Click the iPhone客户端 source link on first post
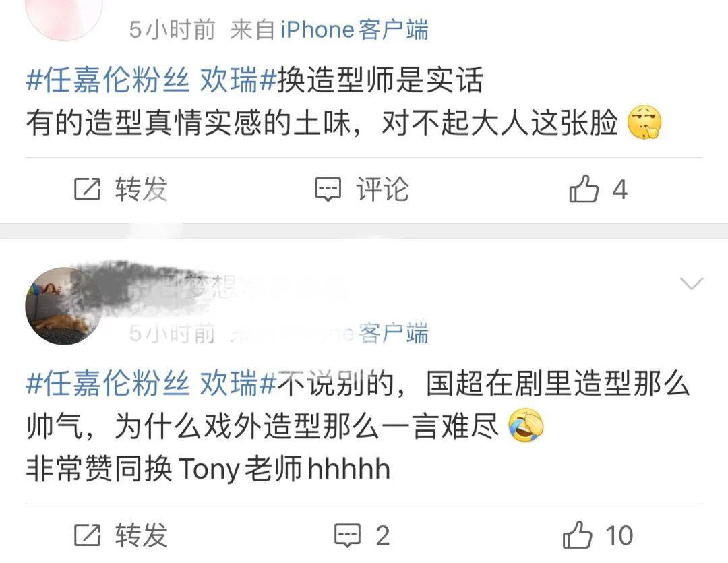This screenshot has width=728, height=563. tap(355, 30)
